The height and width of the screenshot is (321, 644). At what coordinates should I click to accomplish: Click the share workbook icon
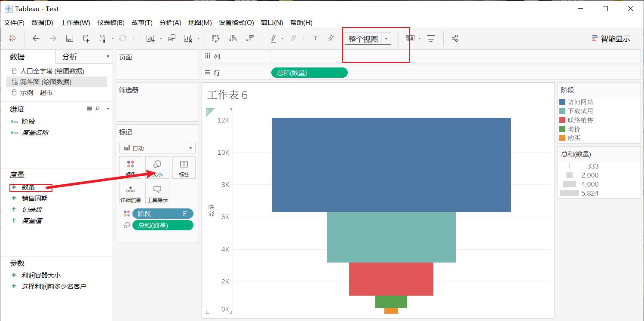click(x=455, y=38)
